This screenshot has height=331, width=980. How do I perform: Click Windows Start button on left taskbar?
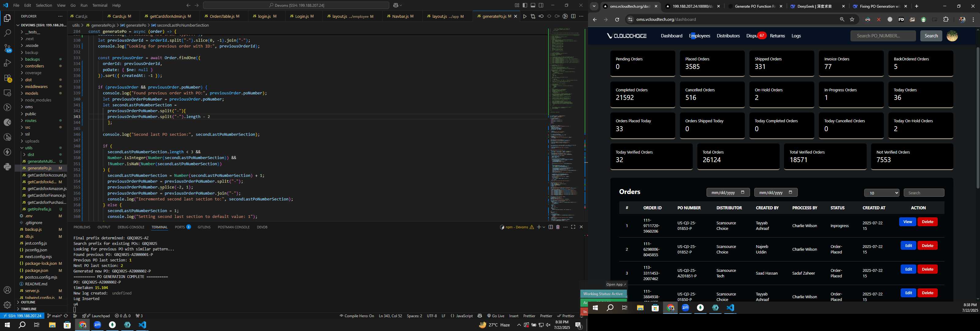[7, 325]
